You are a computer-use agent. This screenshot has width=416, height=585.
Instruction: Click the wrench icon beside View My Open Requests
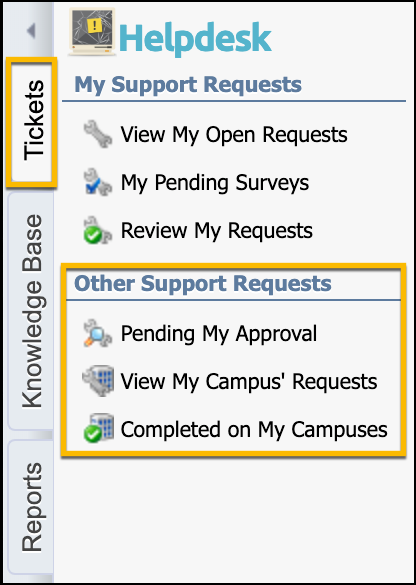click(97, 134)
